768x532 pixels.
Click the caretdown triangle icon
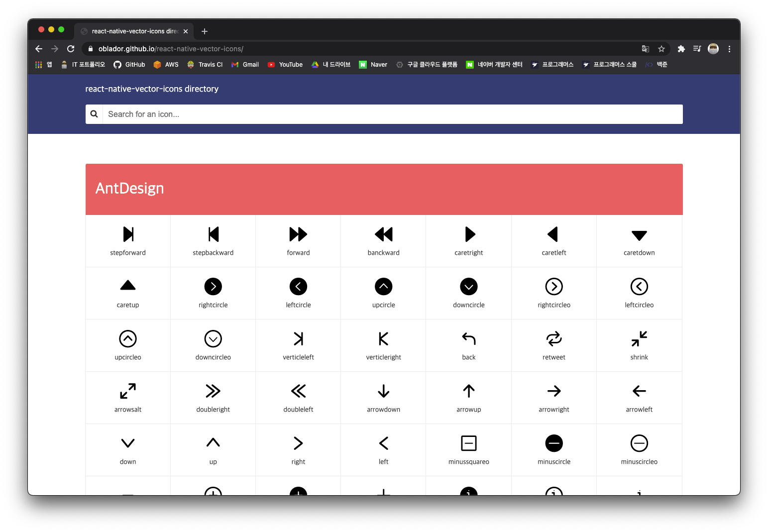coord(639,235)
